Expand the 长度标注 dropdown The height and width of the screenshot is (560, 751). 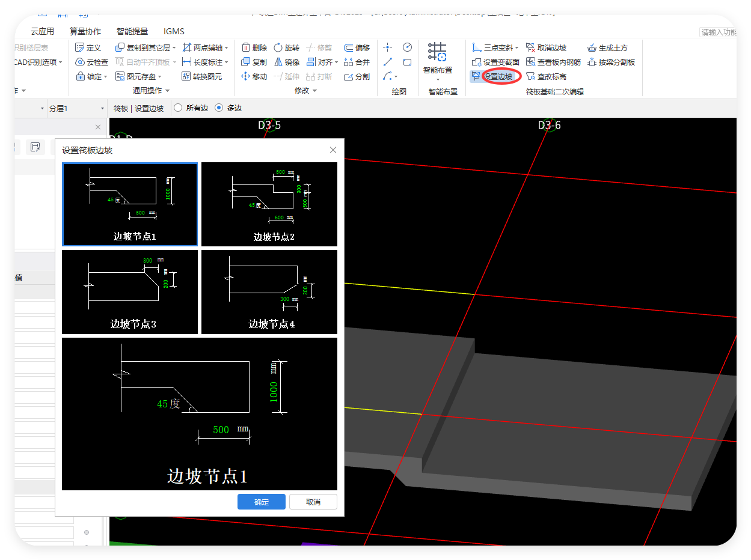coord(227,62)
